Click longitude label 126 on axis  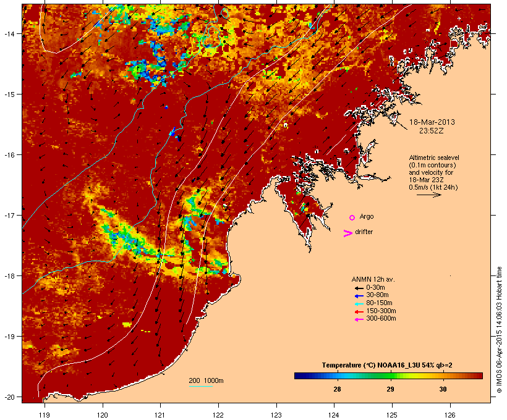click(x=449, y=415)
